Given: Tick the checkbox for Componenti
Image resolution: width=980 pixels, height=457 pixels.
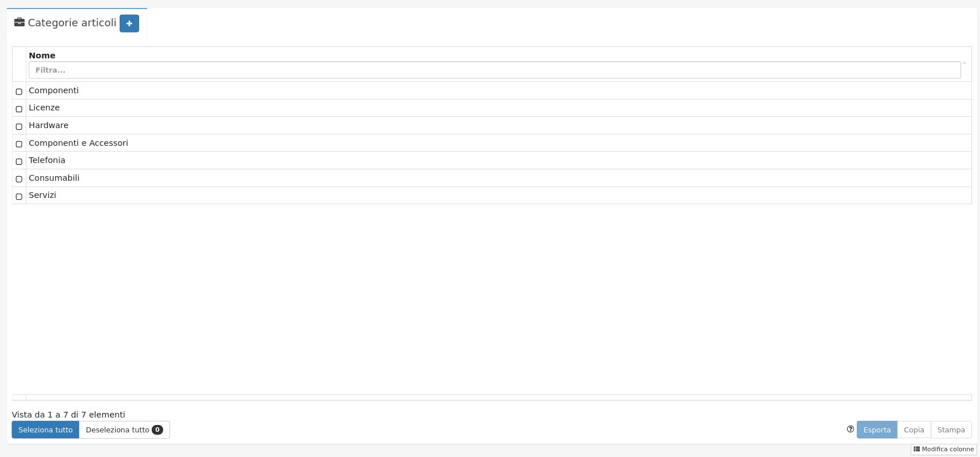Looking at the screenshot, I should coord(19,92).
